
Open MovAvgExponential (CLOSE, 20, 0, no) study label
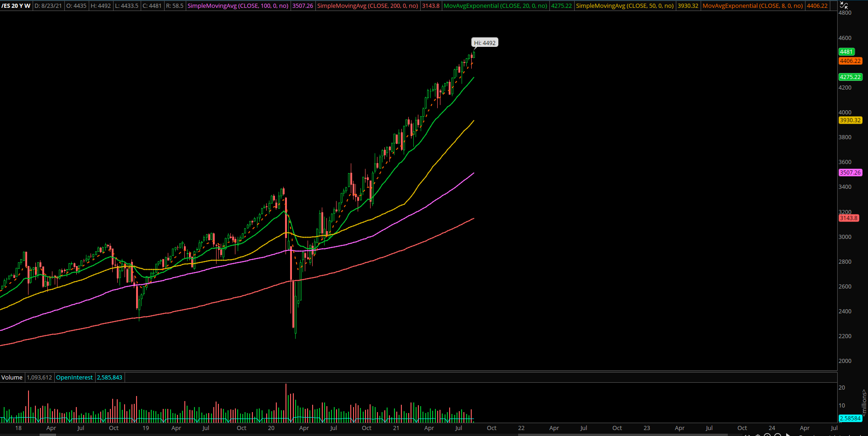pyautogui.click(x=496, y=6)
